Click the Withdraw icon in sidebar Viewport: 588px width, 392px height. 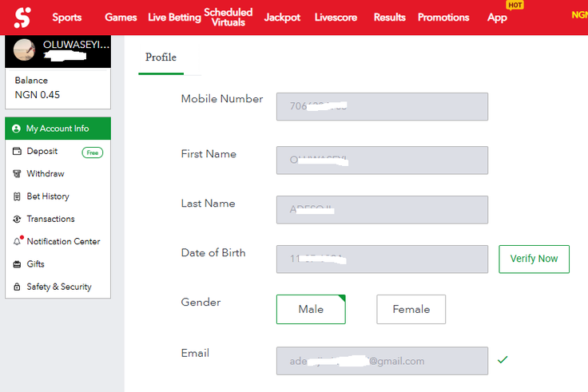point(17,173)
